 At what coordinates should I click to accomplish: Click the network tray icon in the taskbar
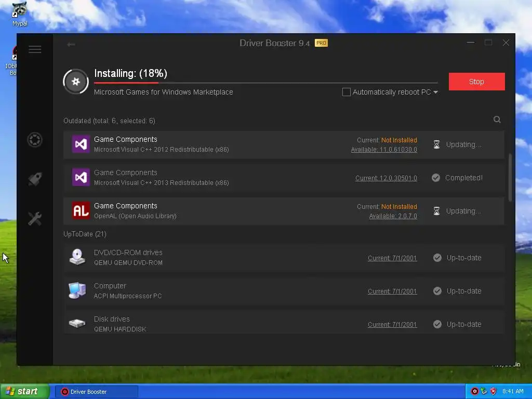click(484, 392)
